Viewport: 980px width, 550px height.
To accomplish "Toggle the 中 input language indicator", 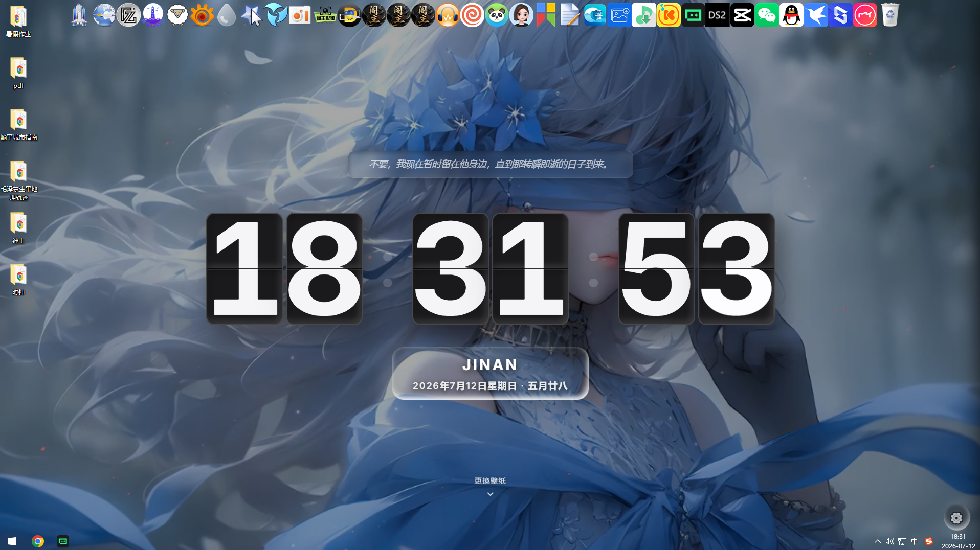I will [915, 541].
